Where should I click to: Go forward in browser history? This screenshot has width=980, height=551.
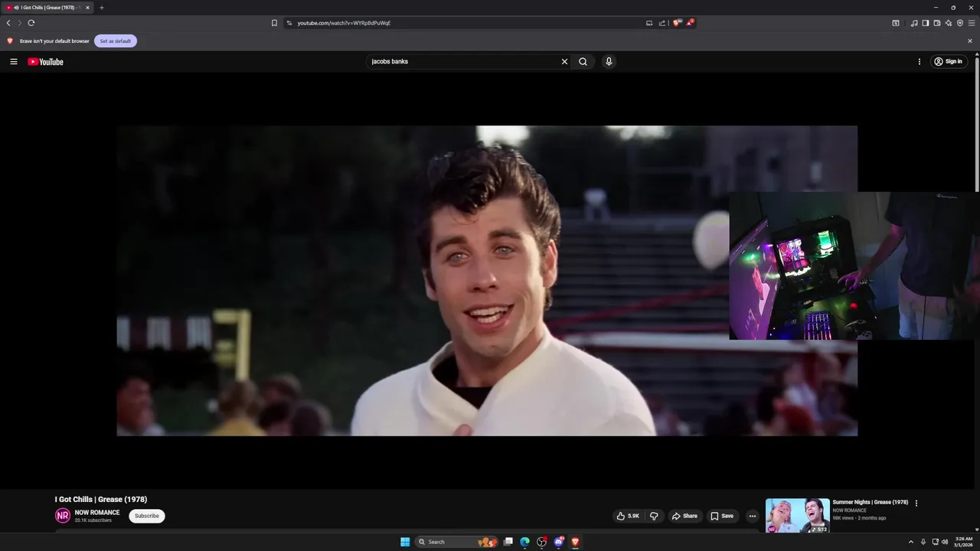point(20,23)
